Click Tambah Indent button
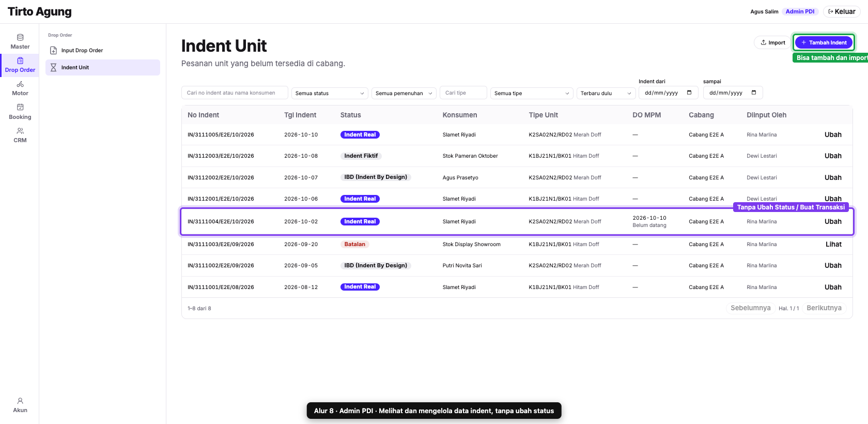Screen dimensions: 868x424 click(x=824, y=42)
